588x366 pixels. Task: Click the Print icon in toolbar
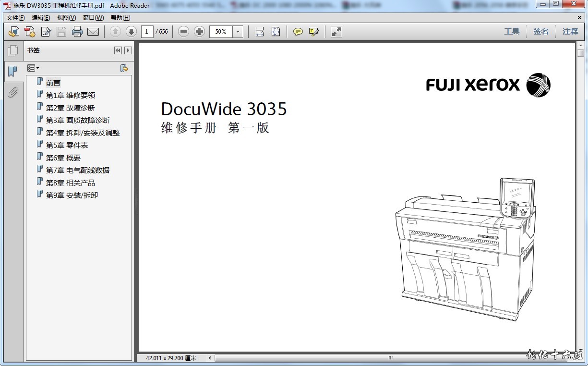click(77, 32)
